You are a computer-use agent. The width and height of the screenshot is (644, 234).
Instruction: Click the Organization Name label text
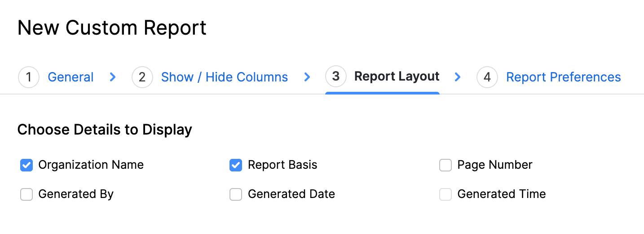pos(91,165)
